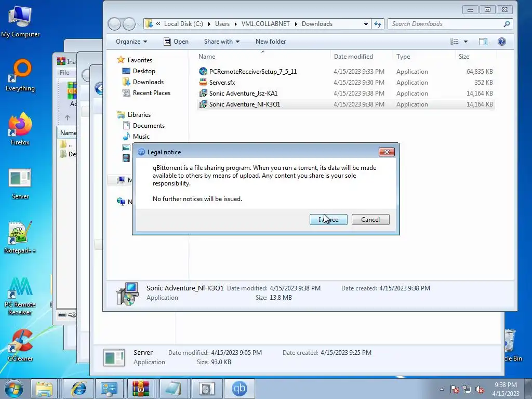Click the refresh button beside address bar

click(378, 24)
